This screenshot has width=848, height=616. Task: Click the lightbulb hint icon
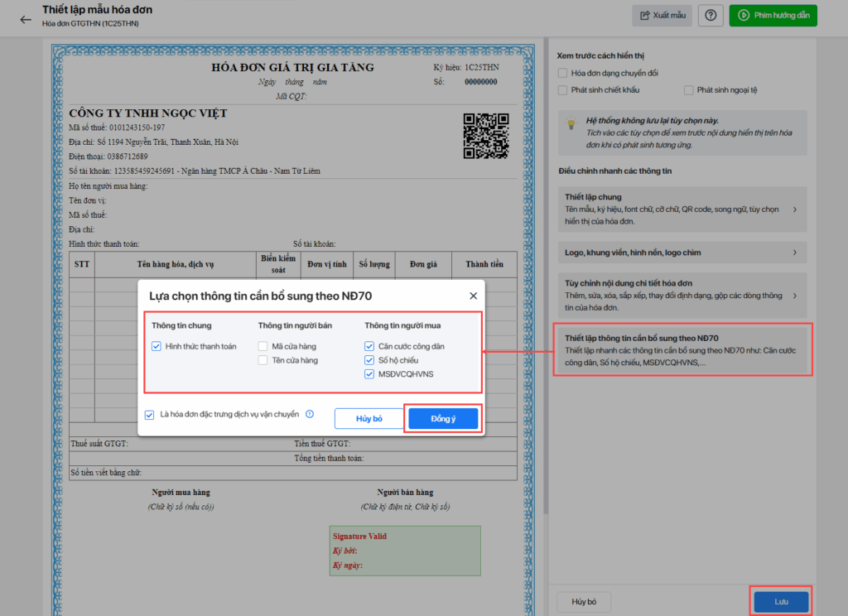(571, 123)
